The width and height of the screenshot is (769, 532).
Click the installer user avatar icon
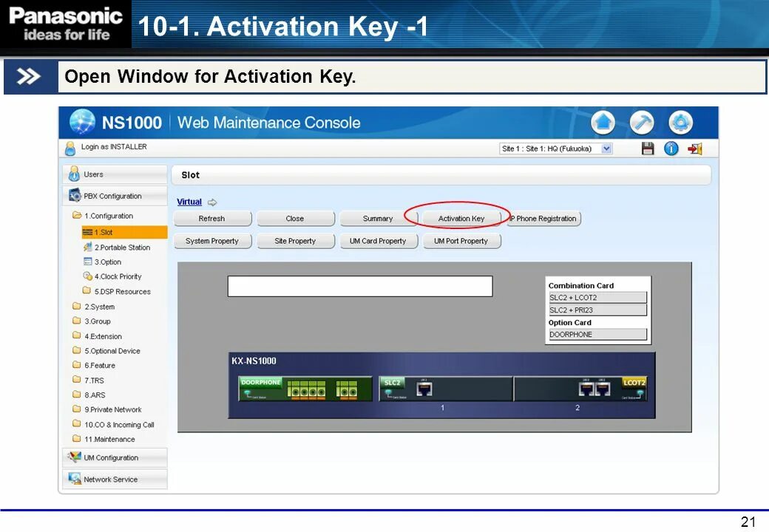[x=70, y=148]
